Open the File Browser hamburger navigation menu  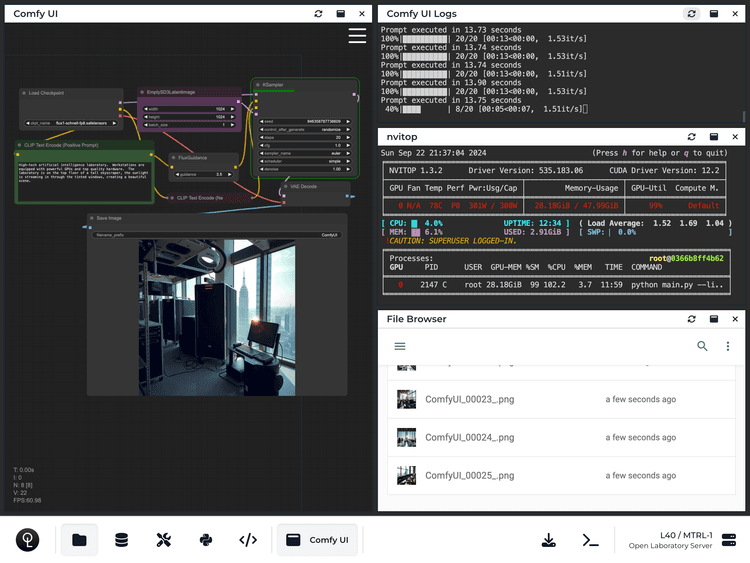click(400, 346)
